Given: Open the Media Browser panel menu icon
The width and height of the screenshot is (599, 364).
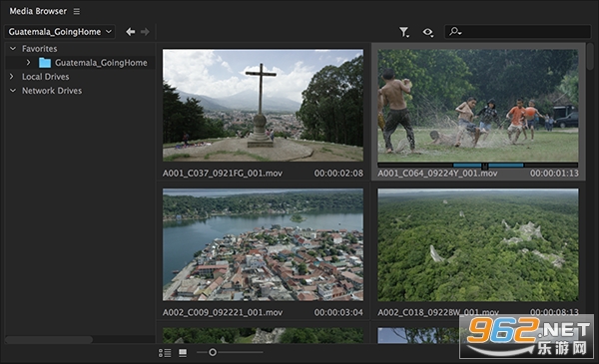Looking at the screenshot, I should (x=77, y=11).
